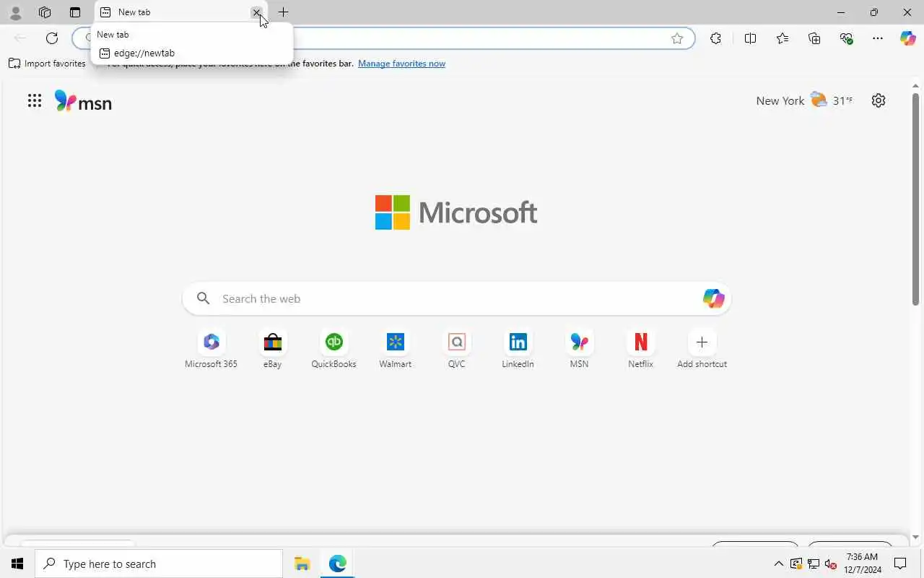Open the Workspaces icon
Viewport: 924px width, 578px height.
(45, 12)
